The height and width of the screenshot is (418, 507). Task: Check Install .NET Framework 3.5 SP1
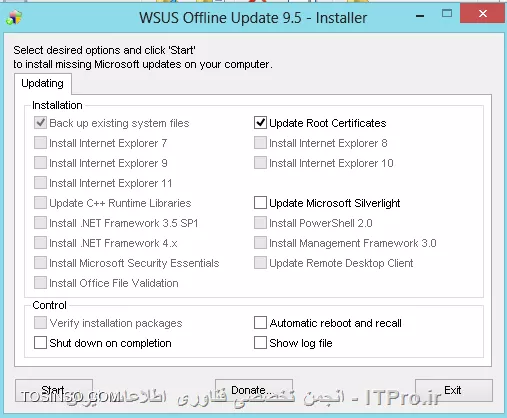[x=40, y=223]
